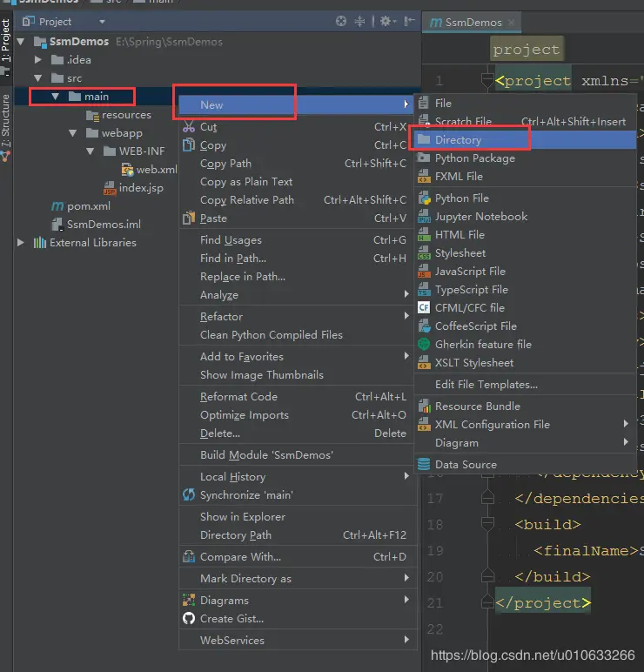Click the project breadcrumb in editor
The height and width of the screenshot is (672, 644).
pos(527,50)
